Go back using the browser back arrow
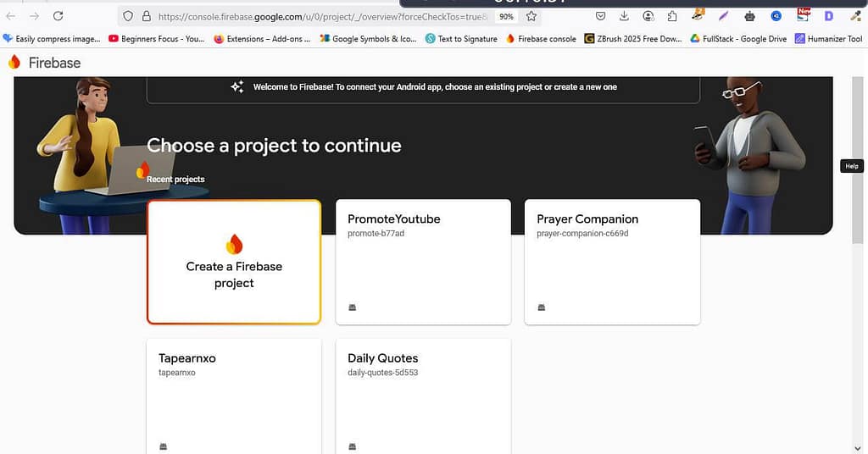Image resolution: width=868 pixels, height=454 pixels. (x=10, y=16)
